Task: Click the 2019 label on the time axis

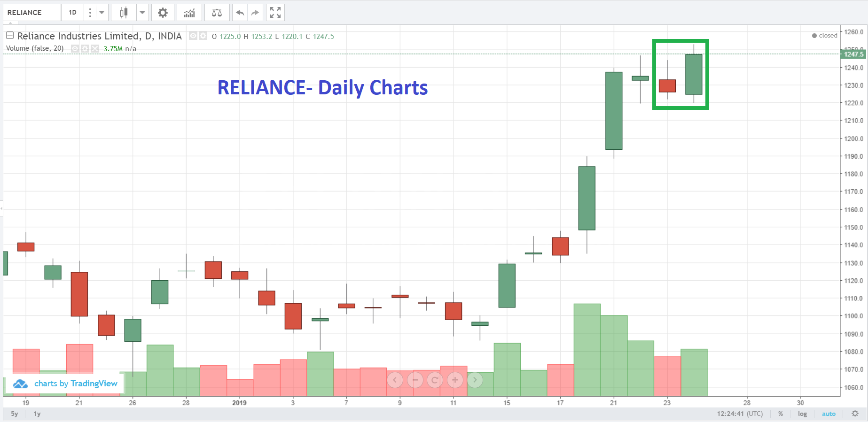Action: tap(239, 402)
